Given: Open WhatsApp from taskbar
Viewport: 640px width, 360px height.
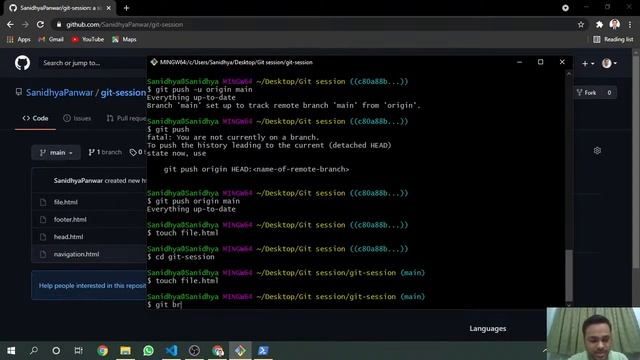Looking at the screenshot, I should tap(149, 351).
